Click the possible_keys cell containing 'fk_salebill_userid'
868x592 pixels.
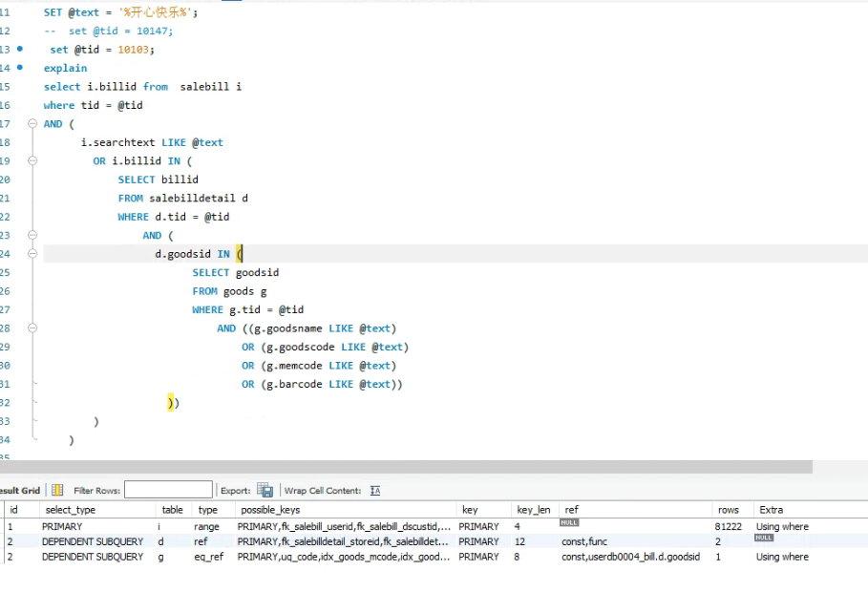point(344,527)
